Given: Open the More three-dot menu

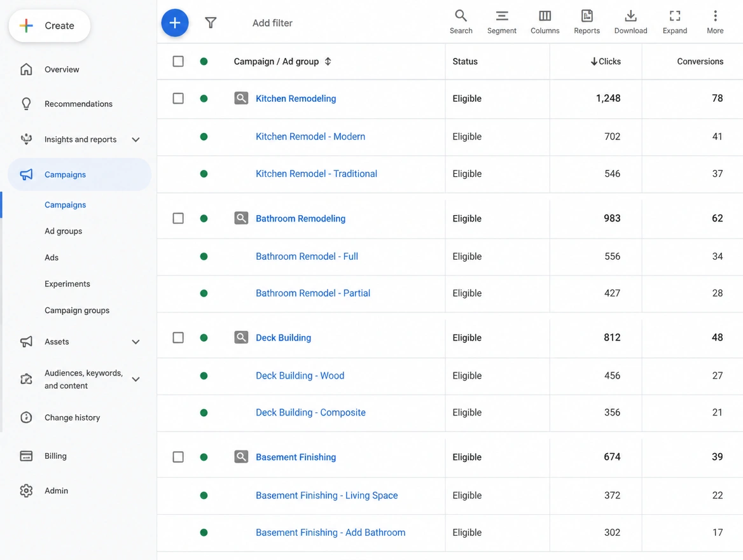Looking at the screenshot, I should pos(715,22).
